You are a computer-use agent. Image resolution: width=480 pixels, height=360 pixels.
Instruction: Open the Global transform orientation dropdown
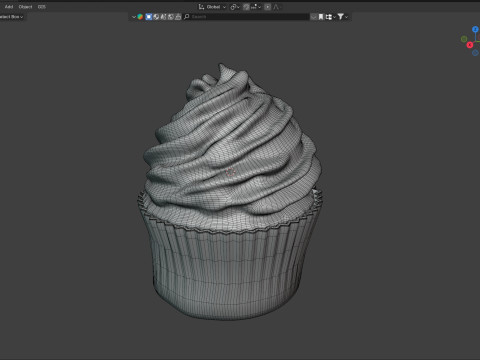212,7
